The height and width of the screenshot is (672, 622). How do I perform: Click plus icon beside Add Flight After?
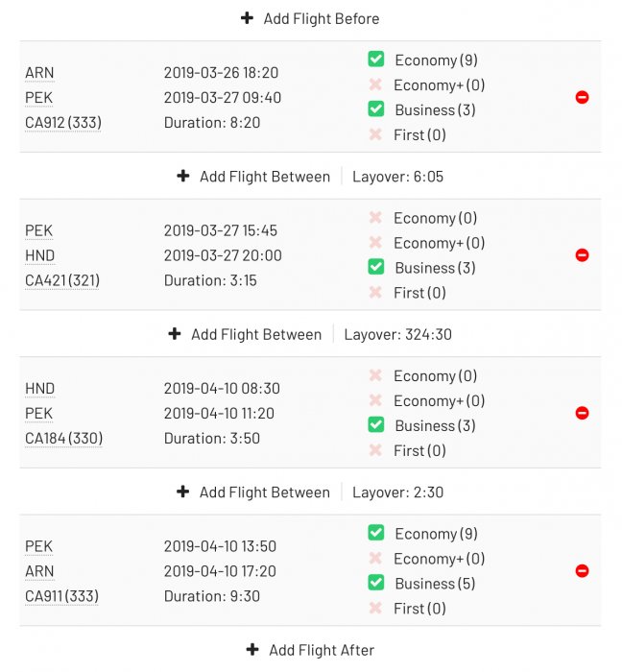tap(252, 650)
